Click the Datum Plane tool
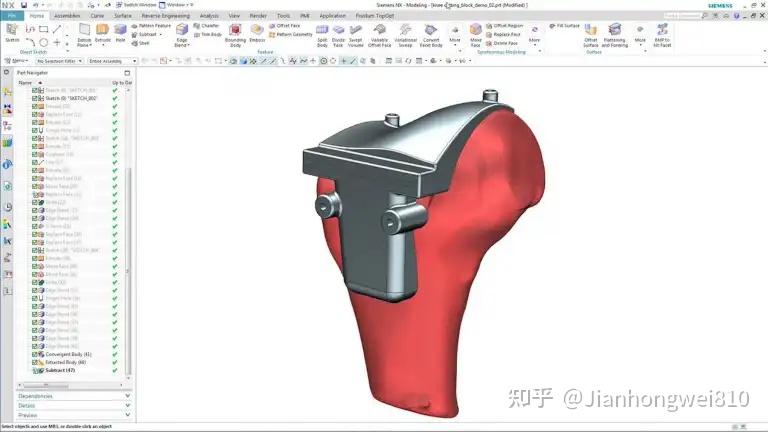 click(84, 35)
